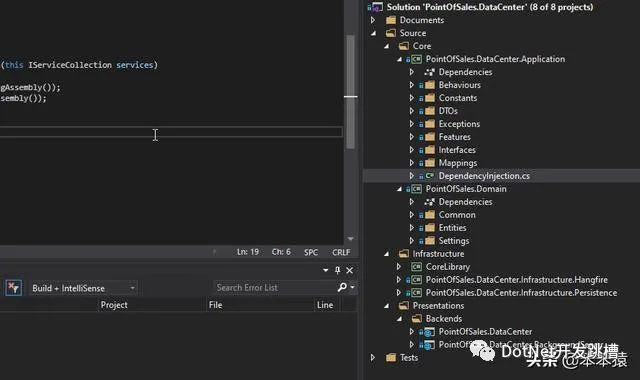The image size is (640, 380).
Task: Click the Line column header
Action: (x=325, y=305)
